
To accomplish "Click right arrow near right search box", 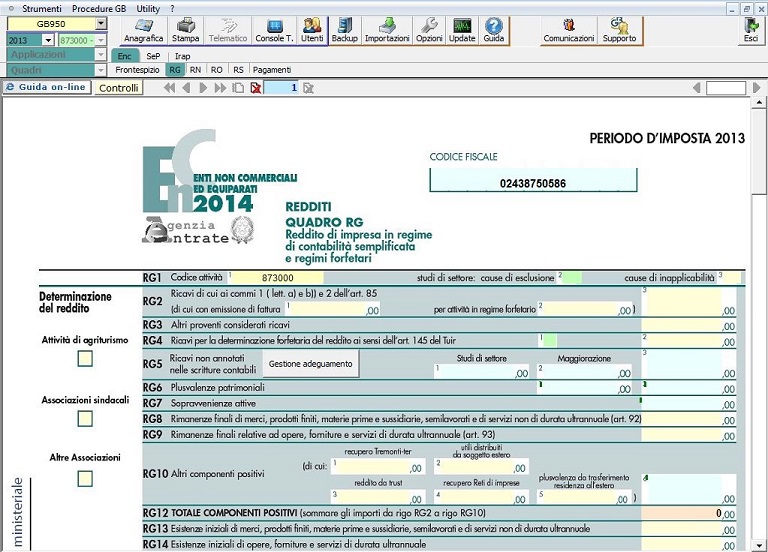I will (x=756, y=88).
